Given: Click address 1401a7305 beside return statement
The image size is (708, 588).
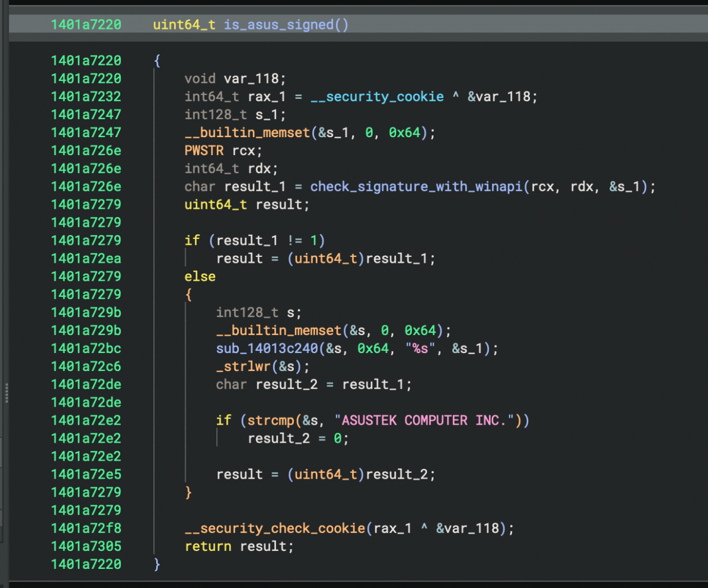Looking at the screenshot, I should click(x=86, y=546).
